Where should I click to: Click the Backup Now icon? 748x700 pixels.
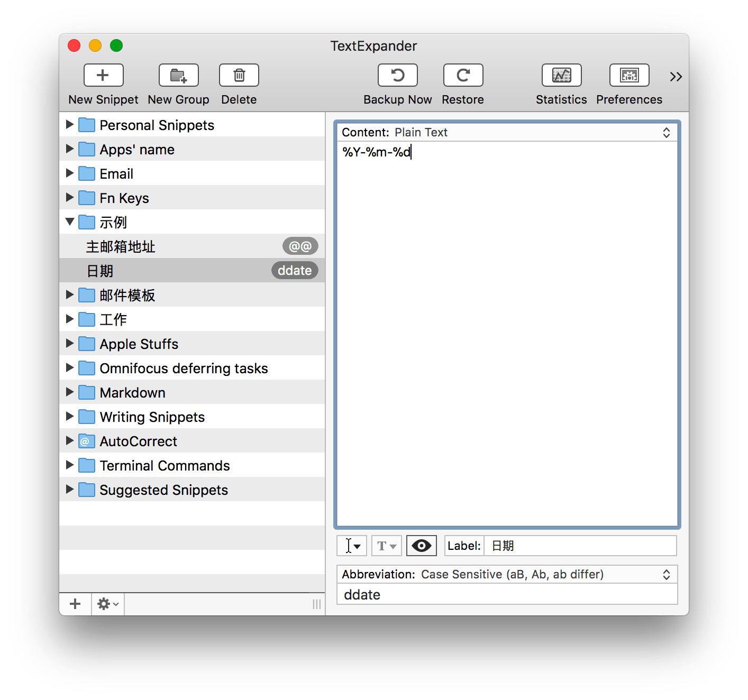tap(397, 76)
